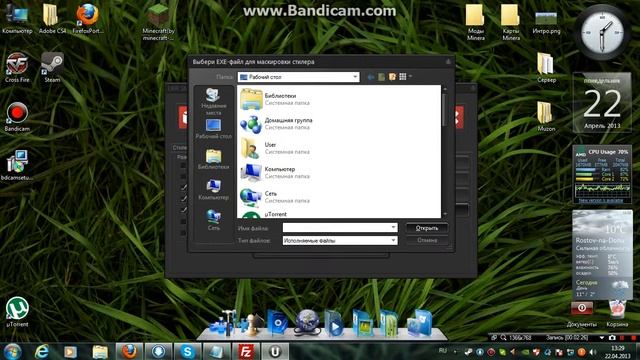
Task: Click the RU language indicator in tray
Action: pyautogui.click(x=442, y=351)
